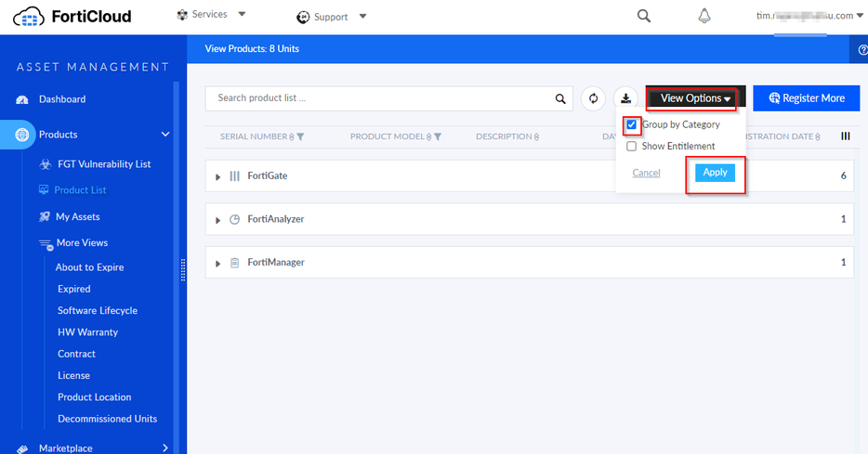Screen dimensions: 868x454
Task: Click the More Views list icon
Action: tap(46, 244)
